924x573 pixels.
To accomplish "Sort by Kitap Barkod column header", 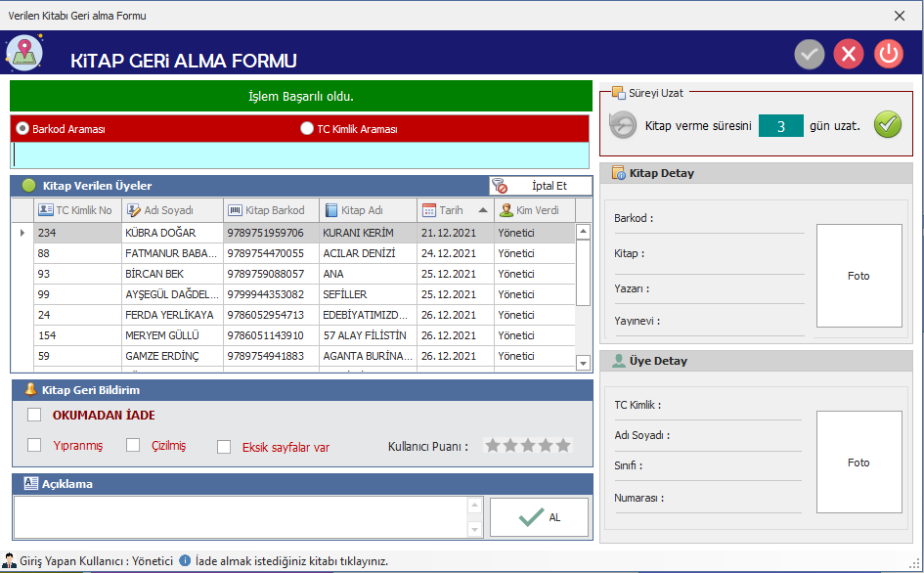I will [x=271, y=210].
